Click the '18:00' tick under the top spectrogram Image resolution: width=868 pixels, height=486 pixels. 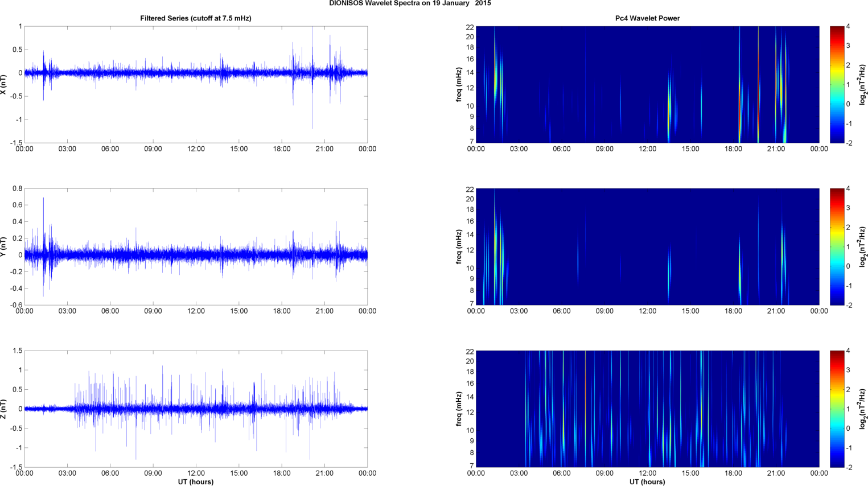(733, 149)
